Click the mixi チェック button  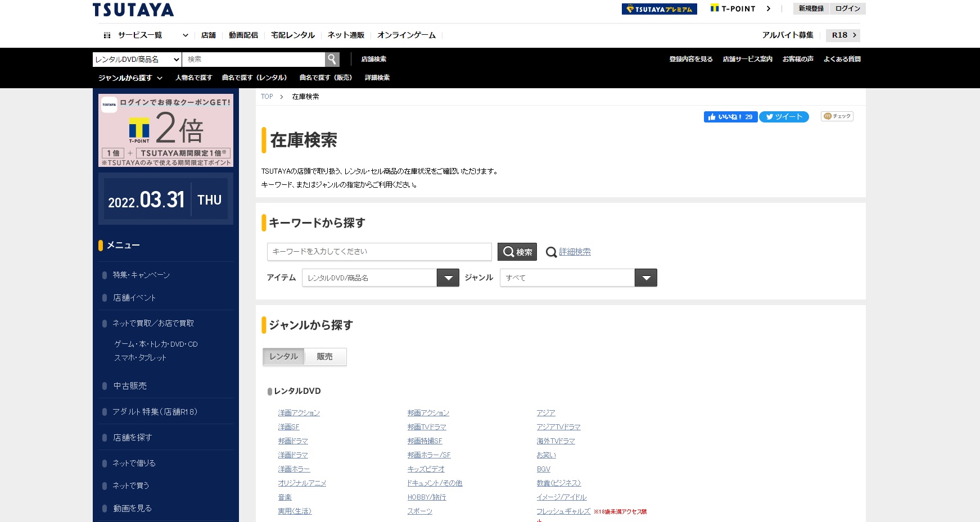(837, 116)
